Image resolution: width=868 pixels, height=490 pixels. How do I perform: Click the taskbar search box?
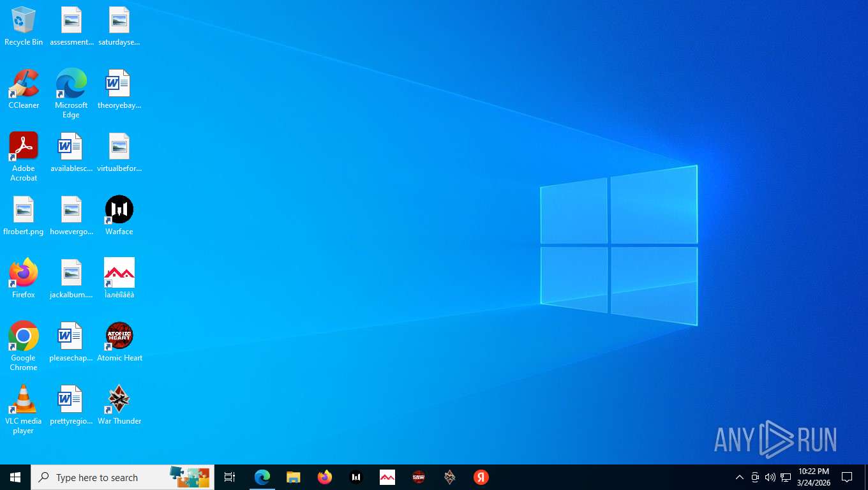pos(123,477)
